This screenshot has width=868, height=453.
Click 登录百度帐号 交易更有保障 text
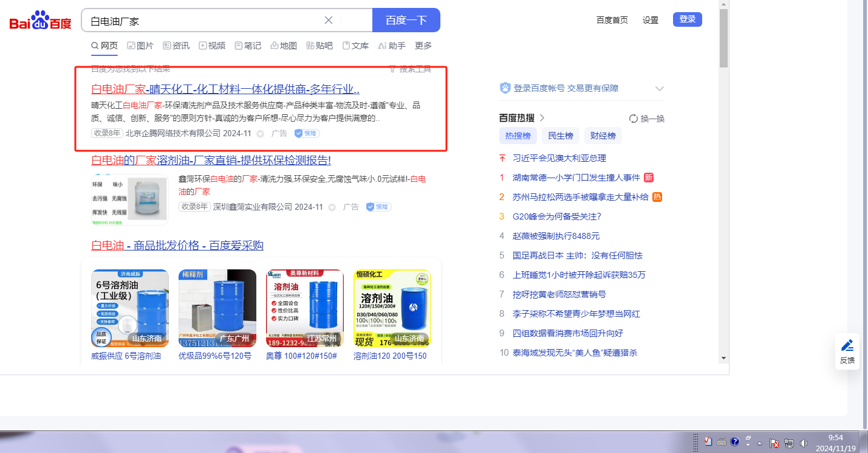tap(566, 88)
